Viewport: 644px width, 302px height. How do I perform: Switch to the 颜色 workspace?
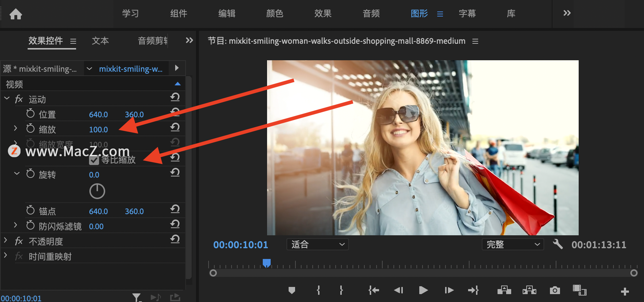(275, 14)
